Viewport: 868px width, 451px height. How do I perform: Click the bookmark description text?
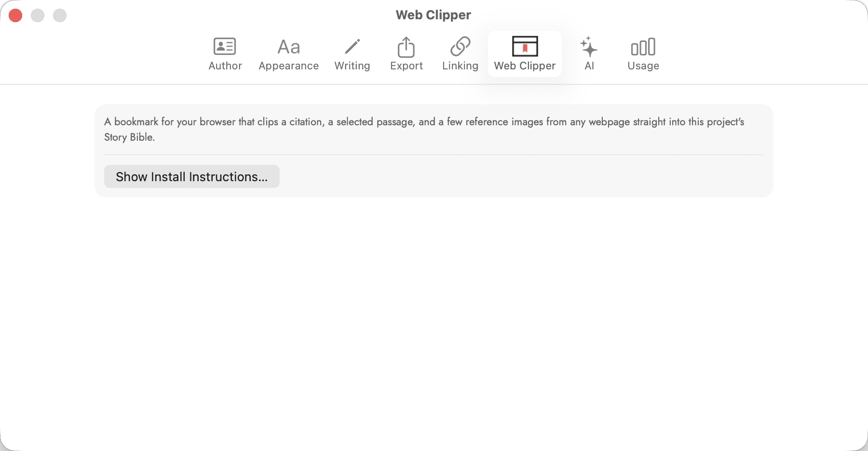pyautogui.click(x=424, y=129)
